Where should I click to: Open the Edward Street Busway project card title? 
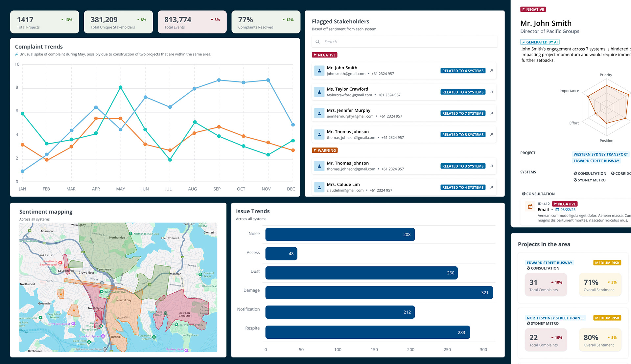549,263
